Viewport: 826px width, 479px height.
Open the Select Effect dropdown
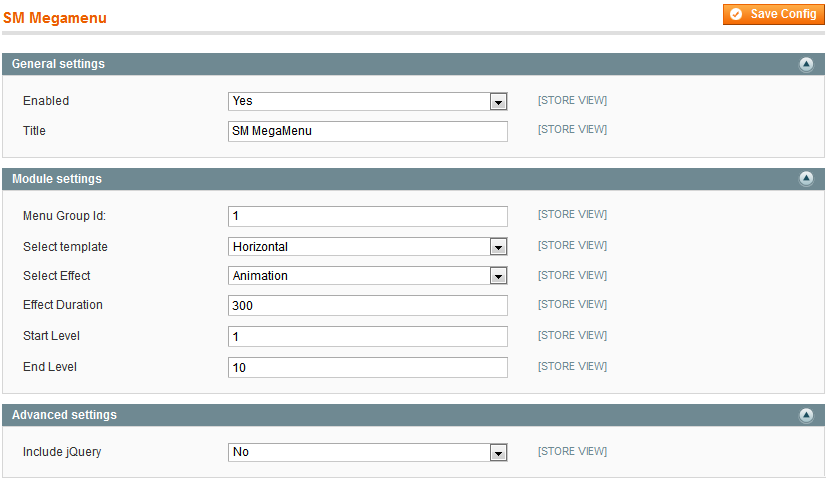(368, 276)
